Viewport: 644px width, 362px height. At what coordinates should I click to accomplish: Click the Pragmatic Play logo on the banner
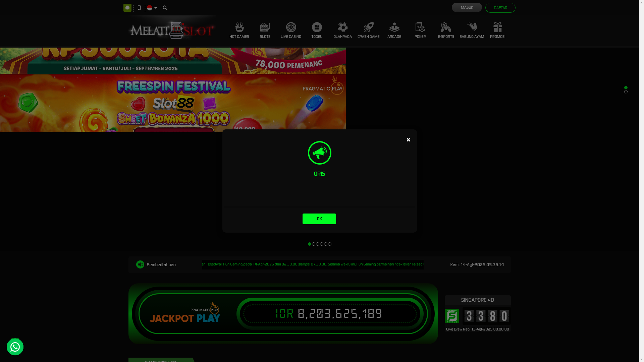[323, 86]
